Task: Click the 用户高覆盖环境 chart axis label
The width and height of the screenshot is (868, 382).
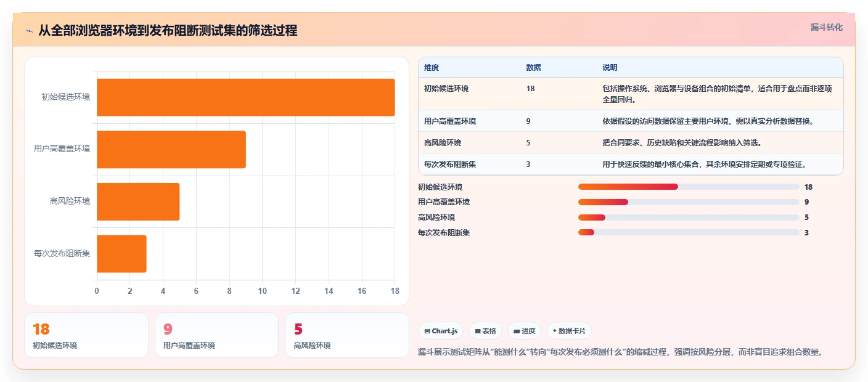Action: 62,149
